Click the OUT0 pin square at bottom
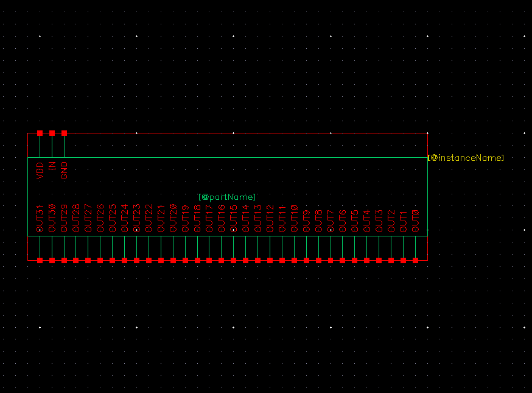 (x=416, y=260)
